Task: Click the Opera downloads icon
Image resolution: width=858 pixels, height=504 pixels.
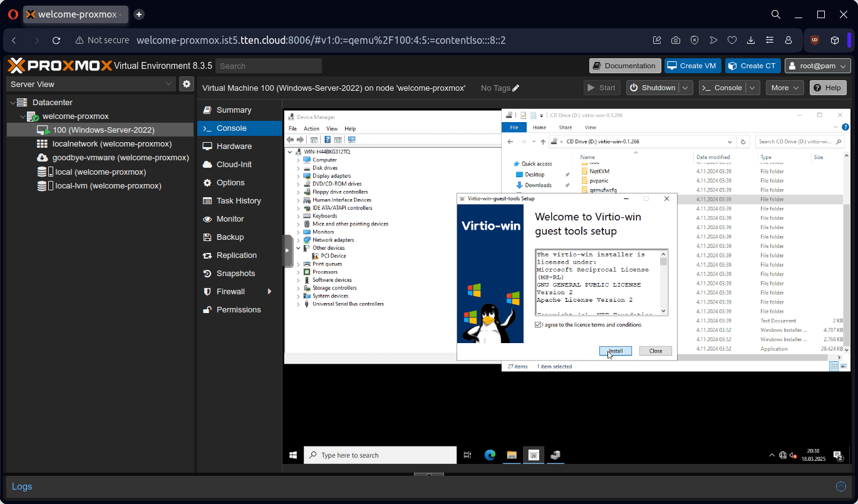Action: [751, 40]
